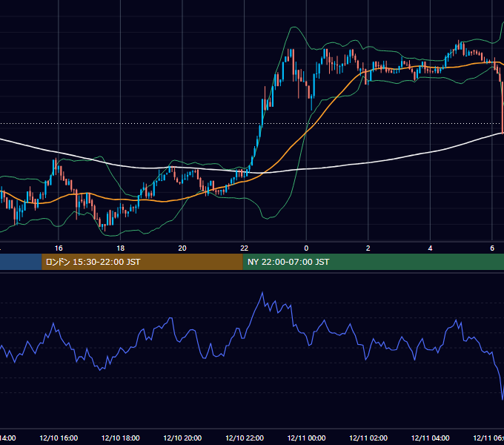
Task: Click the "20" hour label on the price chart axis
Action: (182, 248)
